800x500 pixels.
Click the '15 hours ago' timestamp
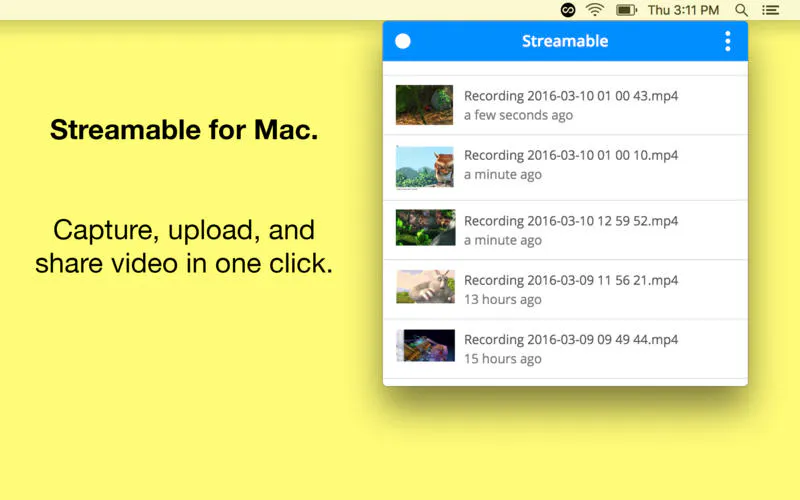tap(503, 359)
